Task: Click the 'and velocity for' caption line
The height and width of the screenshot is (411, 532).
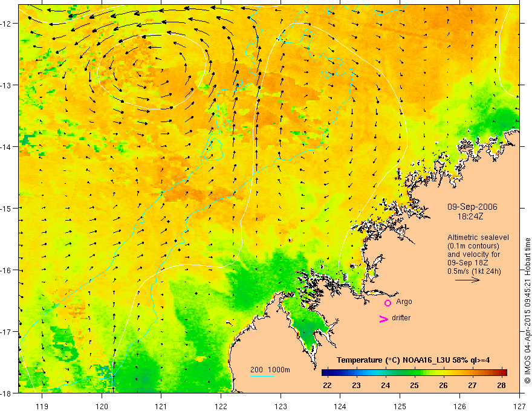Action: [x=473, y=254]
